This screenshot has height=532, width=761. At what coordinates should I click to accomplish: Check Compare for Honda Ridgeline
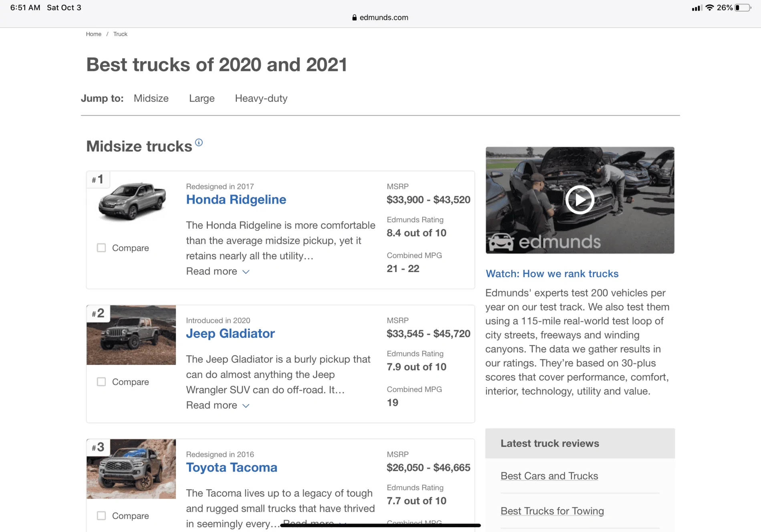(101, 248)
